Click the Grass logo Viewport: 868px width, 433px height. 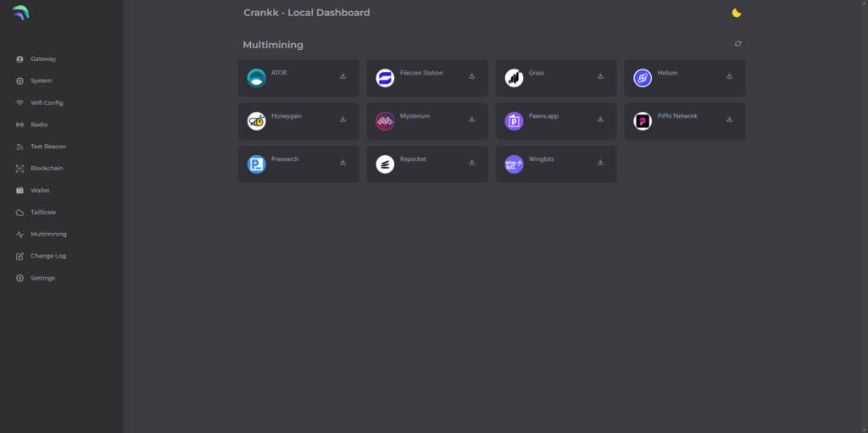click(514, 78)
